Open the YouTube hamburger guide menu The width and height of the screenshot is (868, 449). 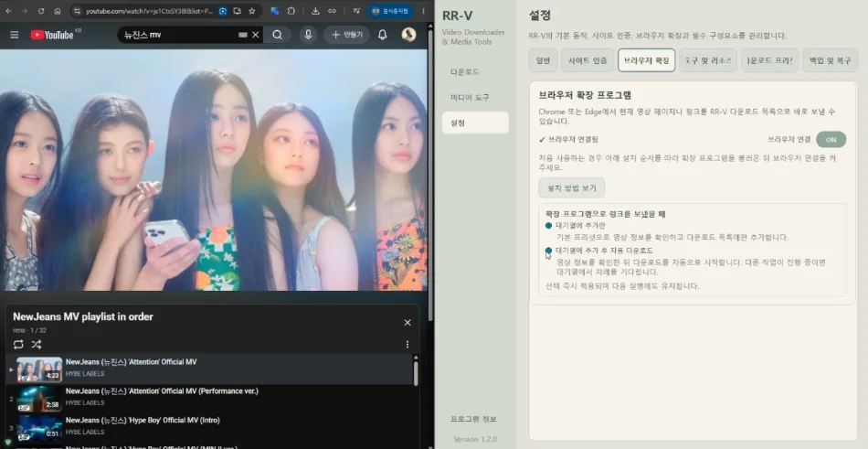[x=15, y=35]
